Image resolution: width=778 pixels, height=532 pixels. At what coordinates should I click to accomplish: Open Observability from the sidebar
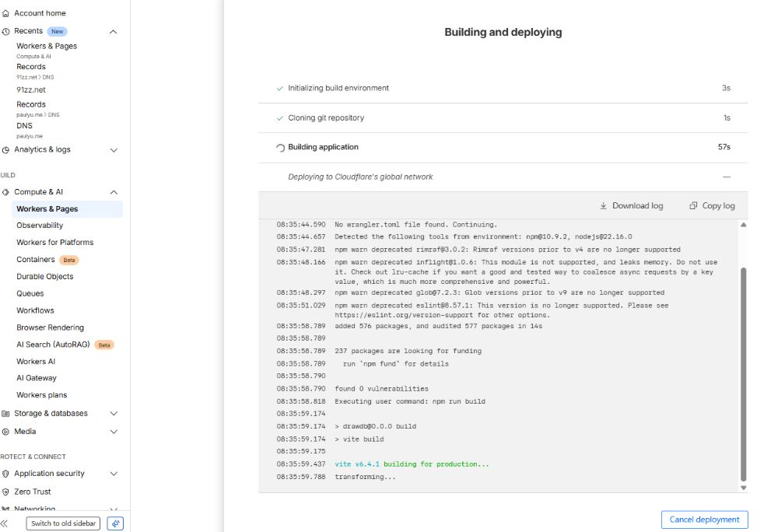(39, 225)
